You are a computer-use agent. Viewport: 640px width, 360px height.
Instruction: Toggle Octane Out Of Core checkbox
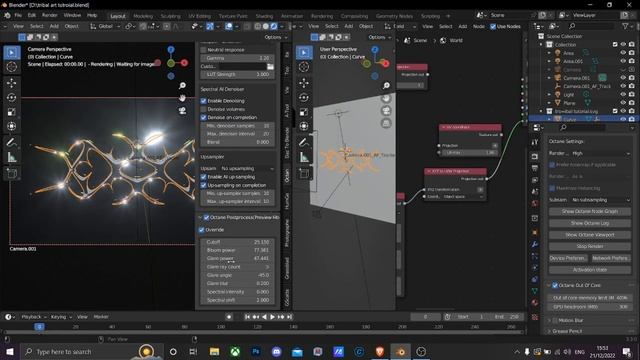coord(555,285)
